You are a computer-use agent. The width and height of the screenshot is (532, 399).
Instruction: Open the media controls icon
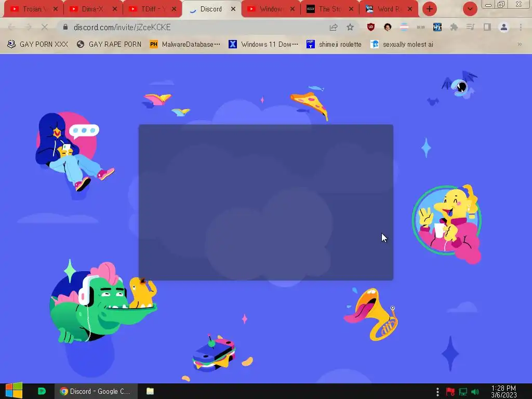[x=470, y=27]
